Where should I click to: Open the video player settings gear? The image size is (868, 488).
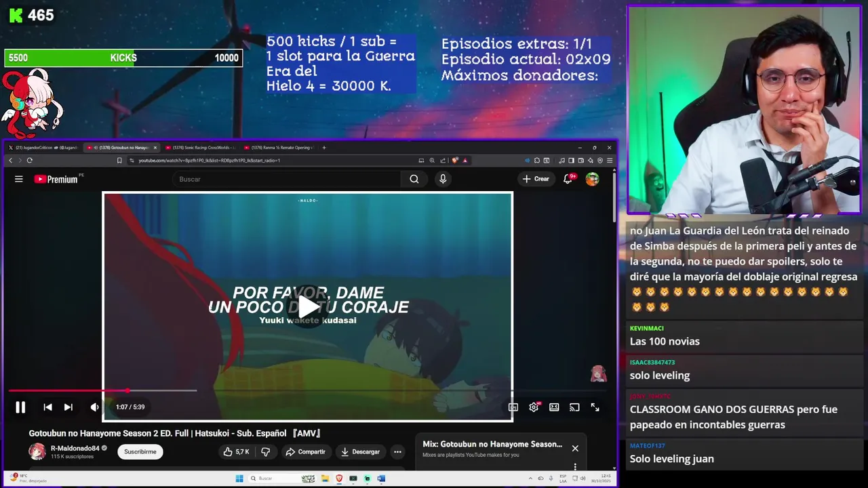[534, 407]
